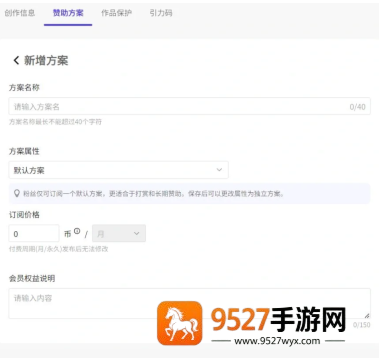Viewport: 379px width, 360px height.
Task: Click the 方案属性 label
Action: 24,151
